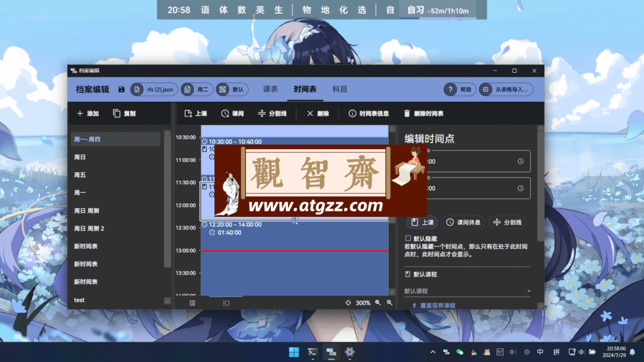
Task: Open settings gear app in taskbar
Action: tap(350, 352)
